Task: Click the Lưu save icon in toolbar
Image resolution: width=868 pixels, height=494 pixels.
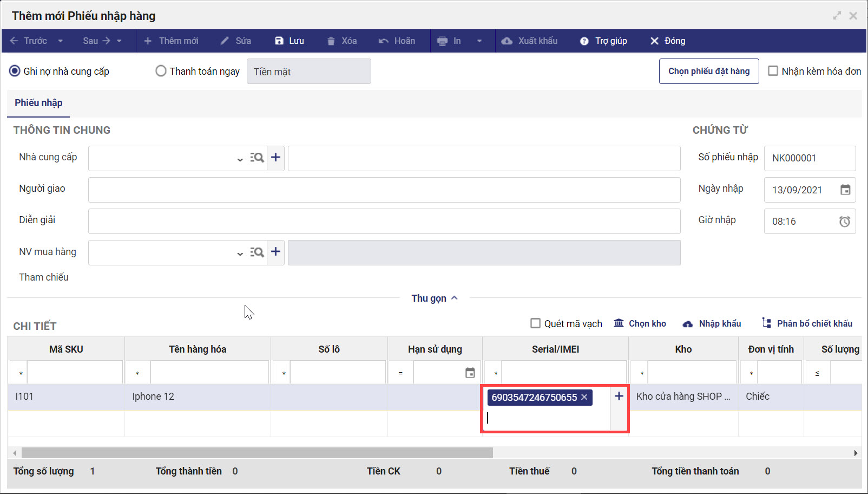Action: [279, 41]
